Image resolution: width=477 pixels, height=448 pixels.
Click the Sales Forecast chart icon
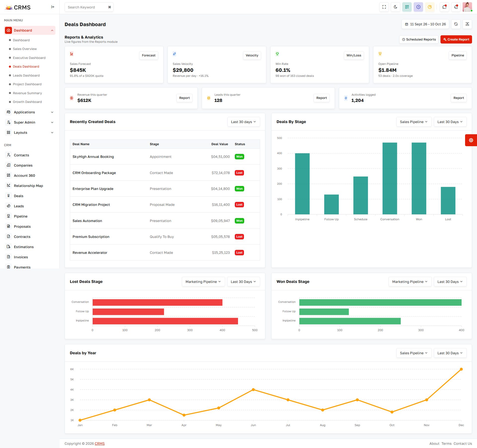[x=72, y=54]
